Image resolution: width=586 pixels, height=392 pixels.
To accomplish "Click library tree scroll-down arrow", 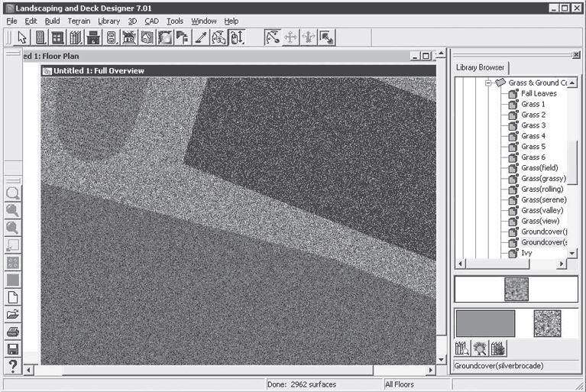I will (573, 252).
